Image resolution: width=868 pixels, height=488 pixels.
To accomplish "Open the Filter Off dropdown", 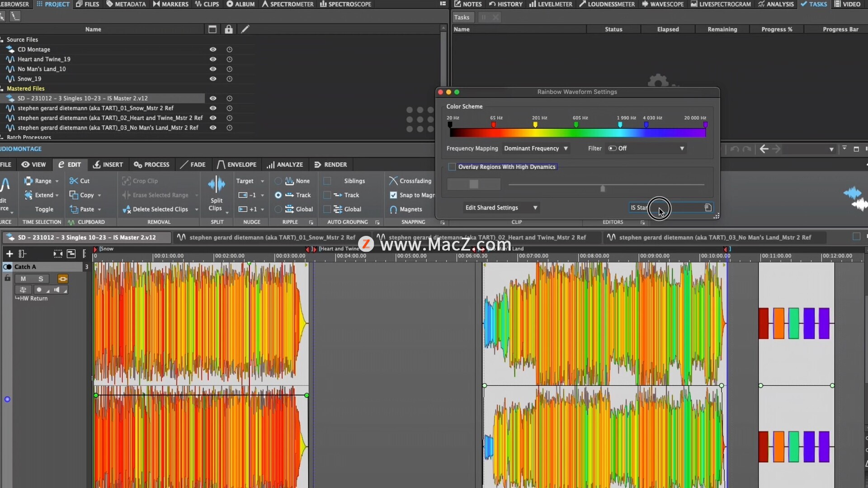I will [x=646, y=148].
